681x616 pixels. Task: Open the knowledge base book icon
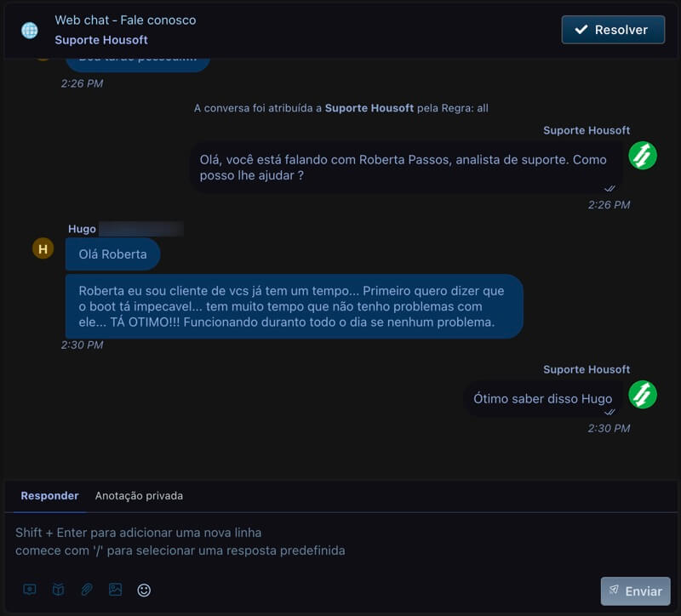pos(58,590)
